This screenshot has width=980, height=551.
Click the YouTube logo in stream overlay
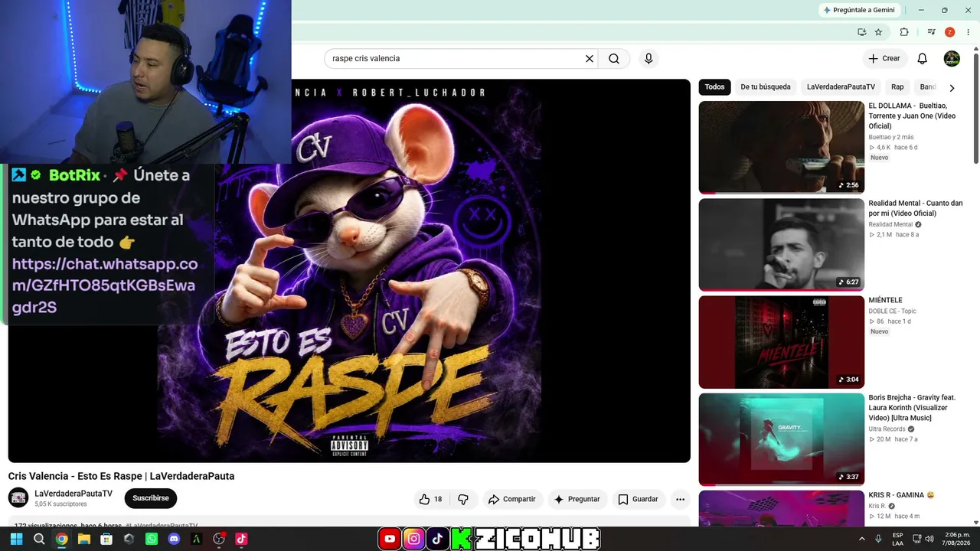390,539
